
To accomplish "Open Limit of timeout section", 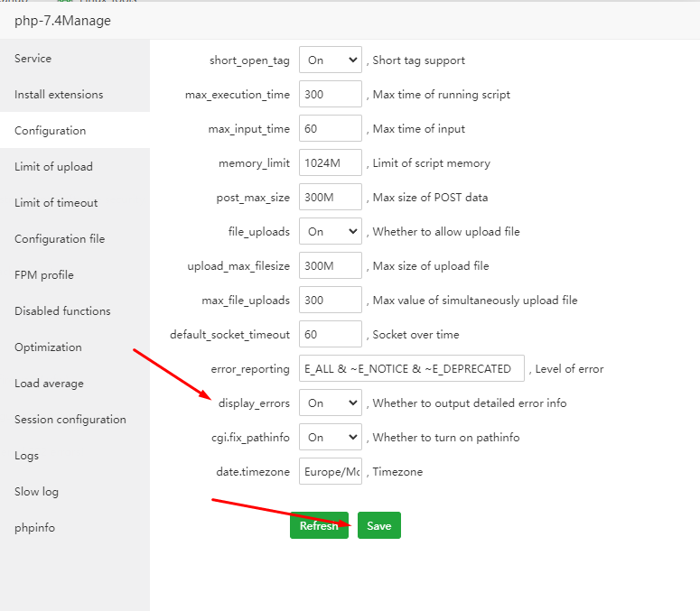I will point(56,203).
